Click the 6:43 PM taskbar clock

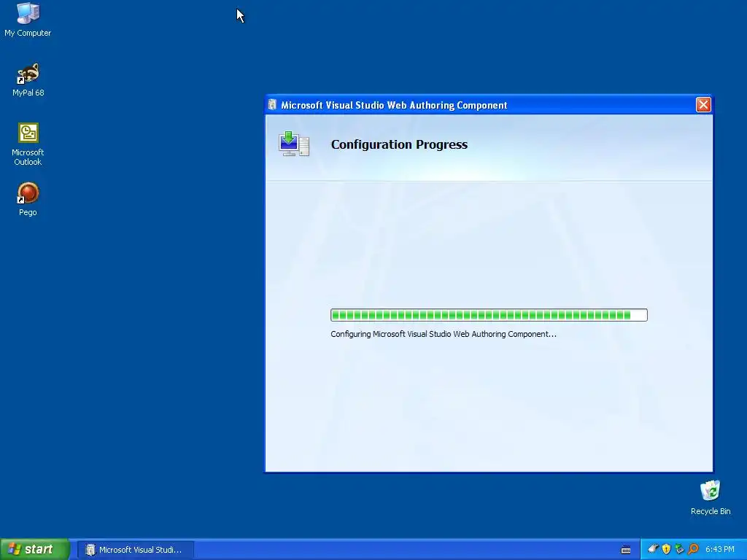tap(719, 550)
